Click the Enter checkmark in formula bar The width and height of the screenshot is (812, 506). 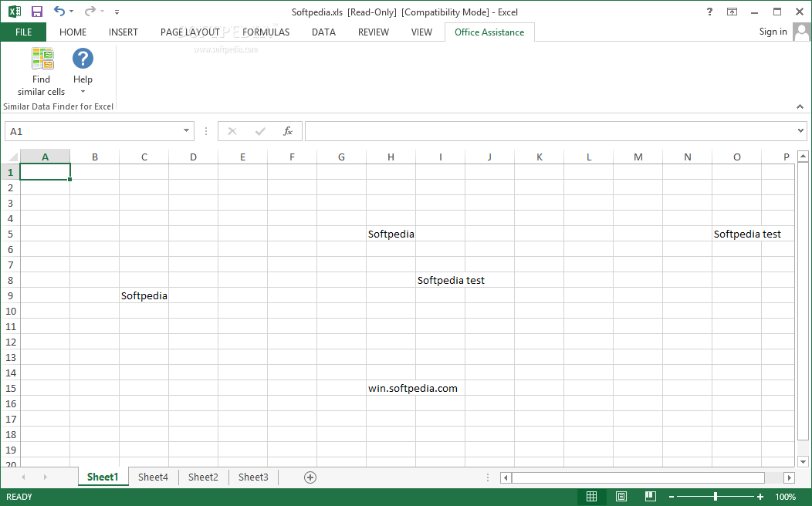pos(260,131)
